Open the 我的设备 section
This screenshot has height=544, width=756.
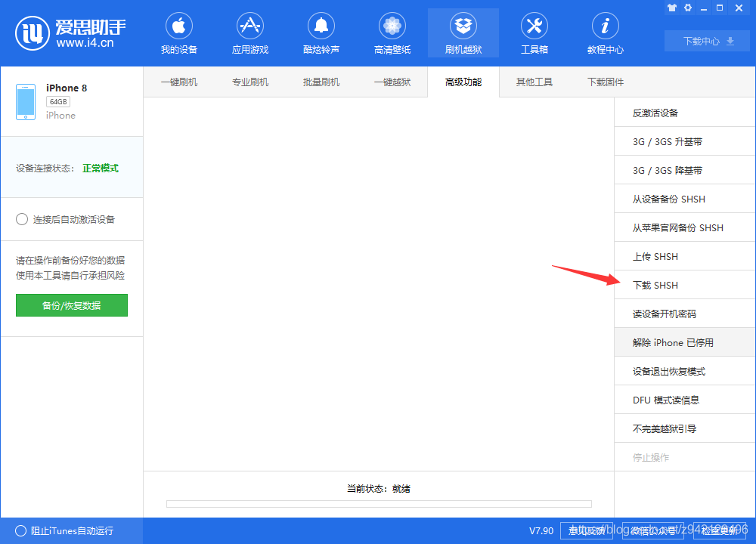179,34
